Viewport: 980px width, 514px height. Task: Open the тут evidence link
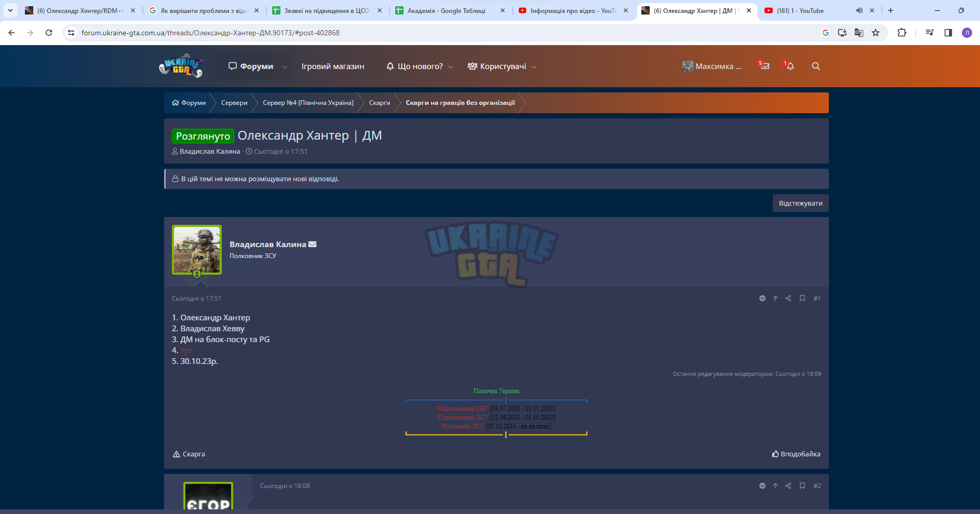coord(186,350)
